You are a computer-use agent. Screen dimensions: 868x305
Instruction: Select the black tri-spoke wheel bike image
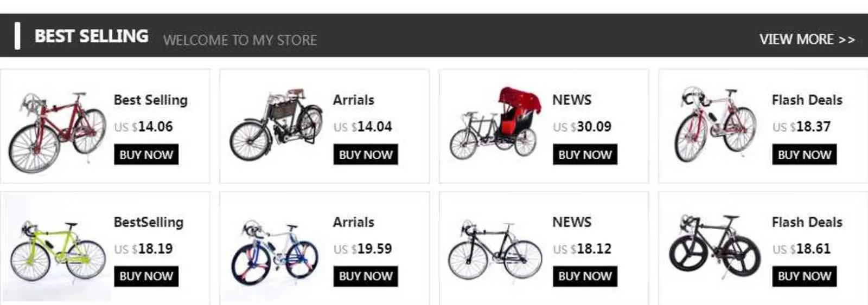pos(715,247)
